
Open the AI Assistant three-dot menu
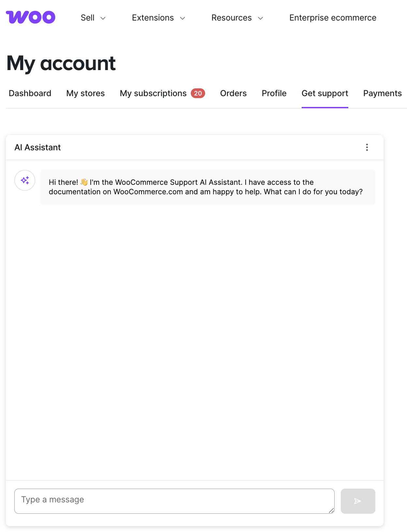[367, 147]
